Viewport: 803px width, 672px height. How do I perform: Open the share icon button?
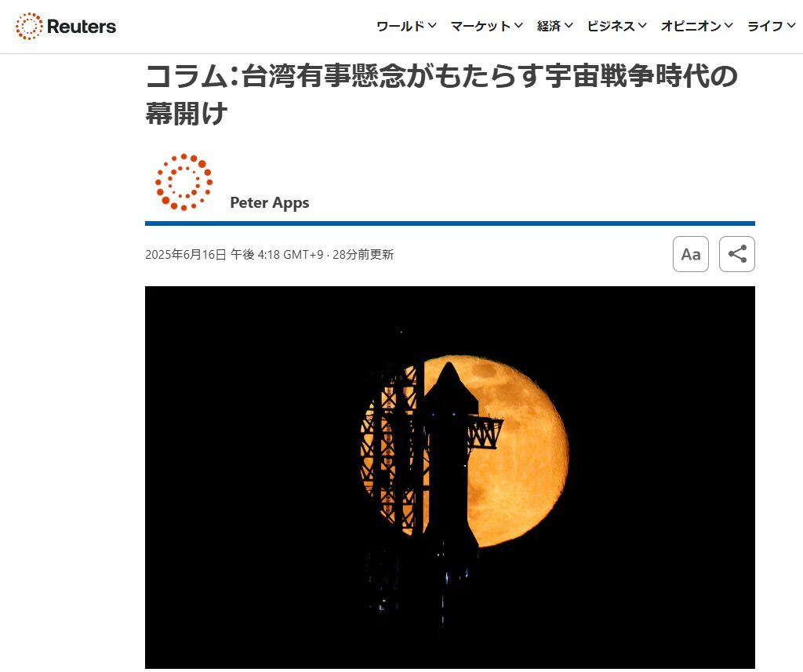click(x=736, y=254)
